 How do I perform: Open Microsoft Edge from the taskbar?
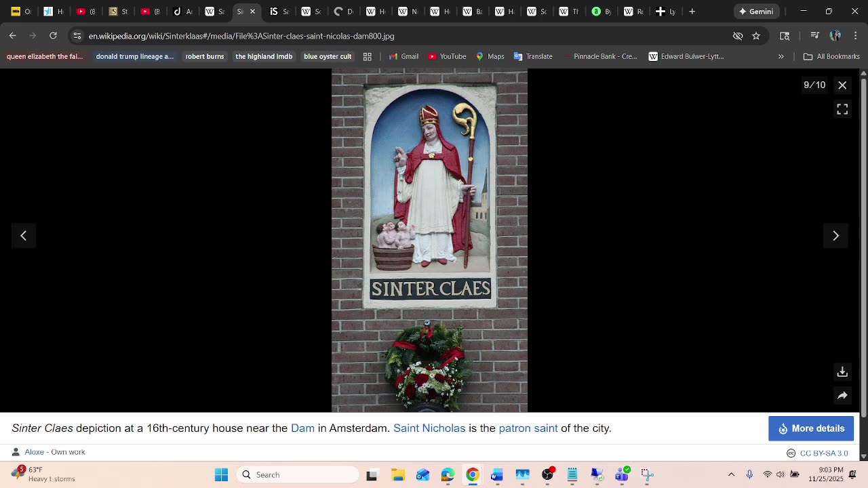point(448,474)
